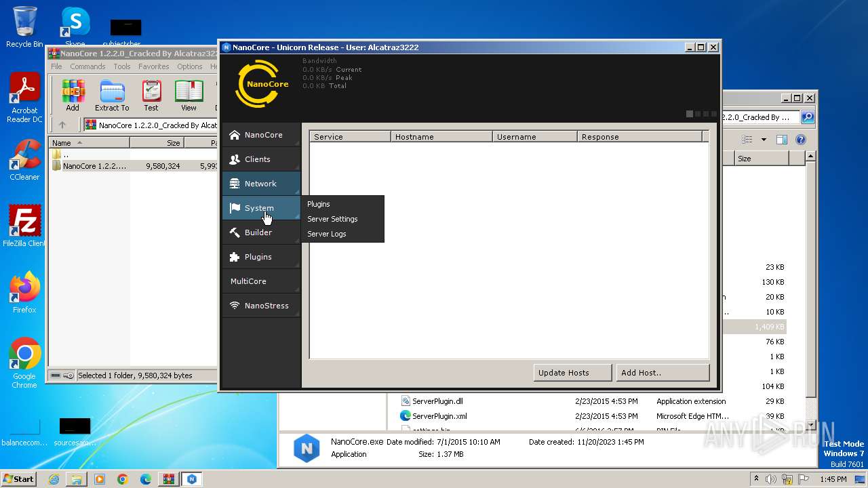Sort by the Response column header
The height and width of the screenshot is (488, 868).
point(640,137)
